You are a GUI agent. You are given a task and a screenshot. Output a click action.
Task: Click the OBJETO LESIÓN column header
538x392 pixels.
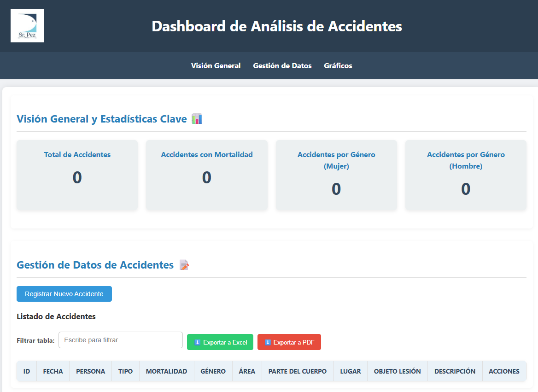coord(397,371)
